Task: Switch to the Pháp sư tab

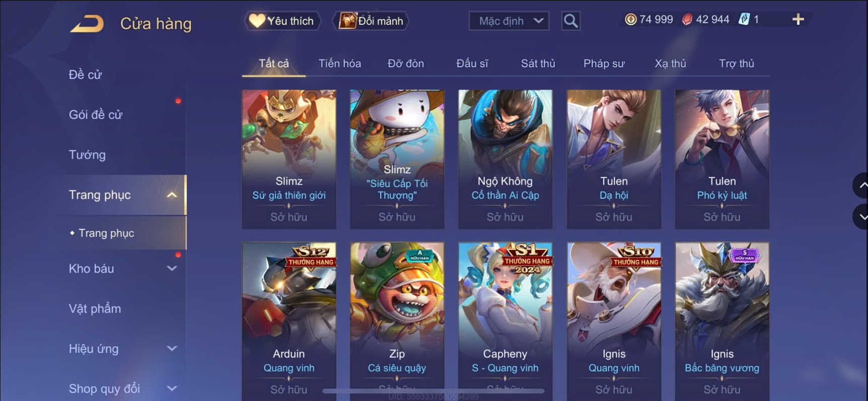Action: pos(604,63)
